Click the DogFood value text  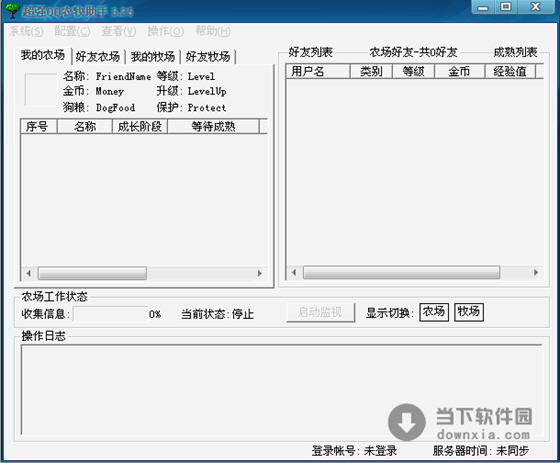coord(115,108)
